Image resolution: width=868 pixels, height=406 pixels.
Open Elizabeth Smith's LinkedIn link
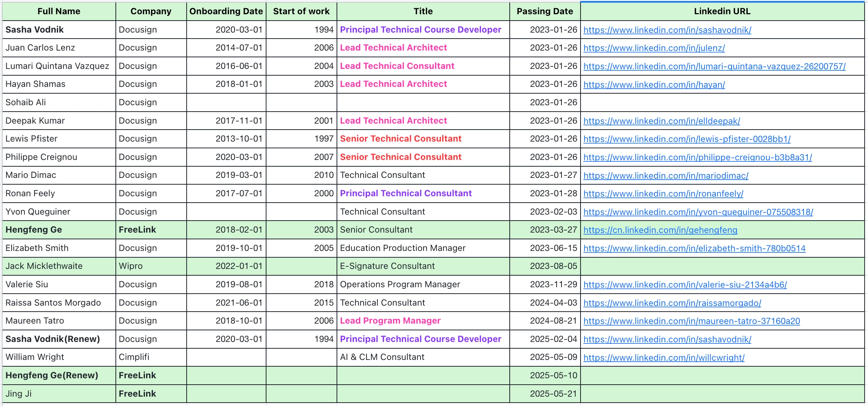[694, 248]
